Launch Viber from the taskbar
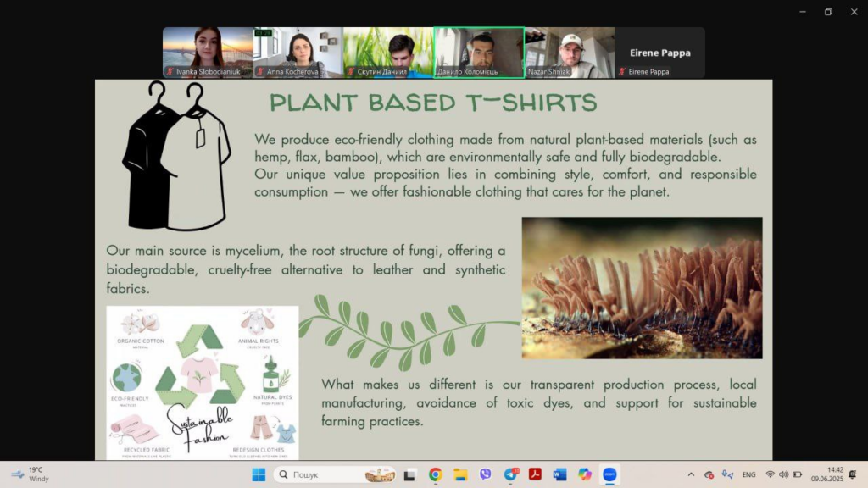 point(485,474)
